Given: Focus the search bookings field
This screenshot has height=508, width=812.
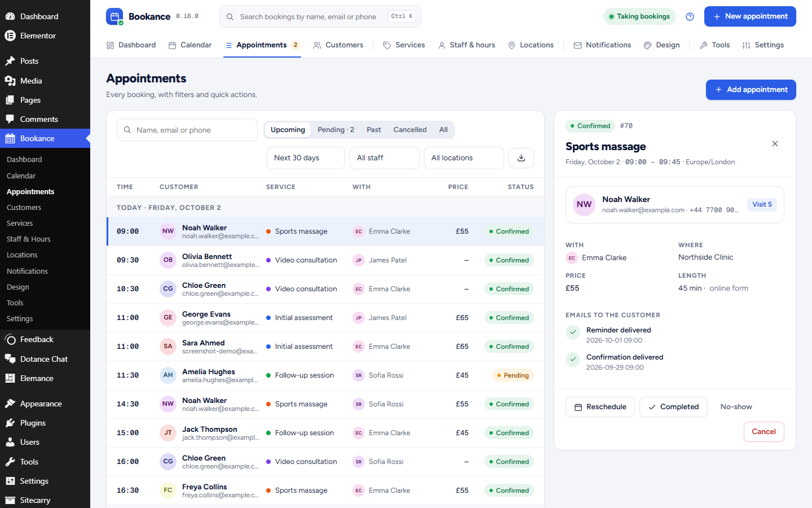Looking at the screenshot, I should tap(320, 17).
